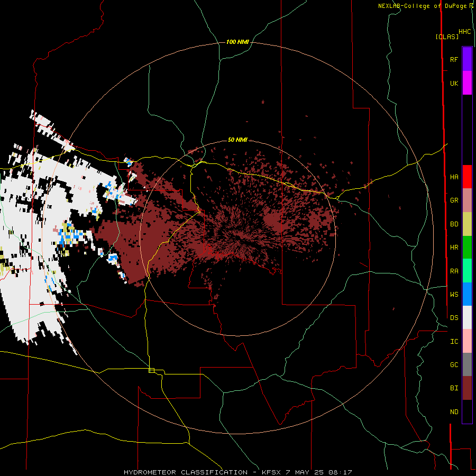Click the RF purple legend swatch
This screenshot has width=476, height=476.
[467, 59]
